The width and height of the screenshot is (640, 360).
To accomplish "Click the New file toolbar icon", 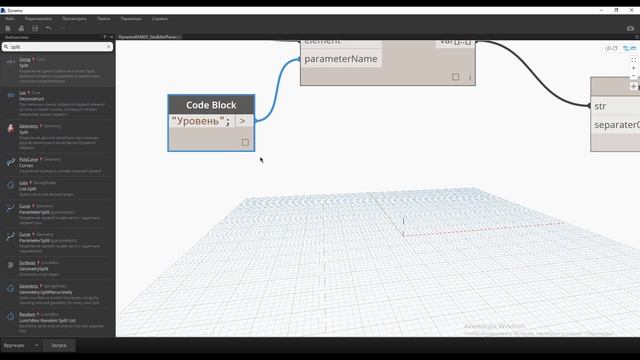I will pos(8,28).
